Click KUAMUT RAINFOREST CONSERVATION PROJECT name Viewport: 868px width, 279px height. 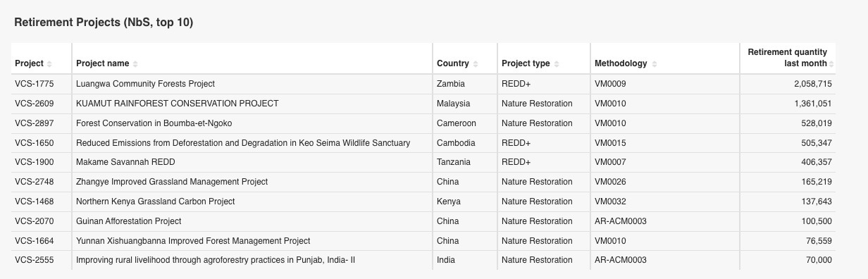(177, 104)
